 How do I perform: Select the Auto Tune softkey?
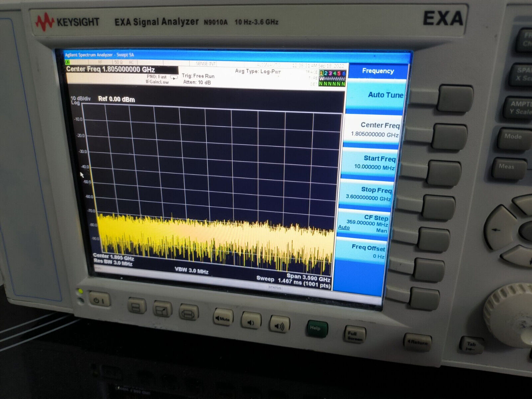click(377, 95)
